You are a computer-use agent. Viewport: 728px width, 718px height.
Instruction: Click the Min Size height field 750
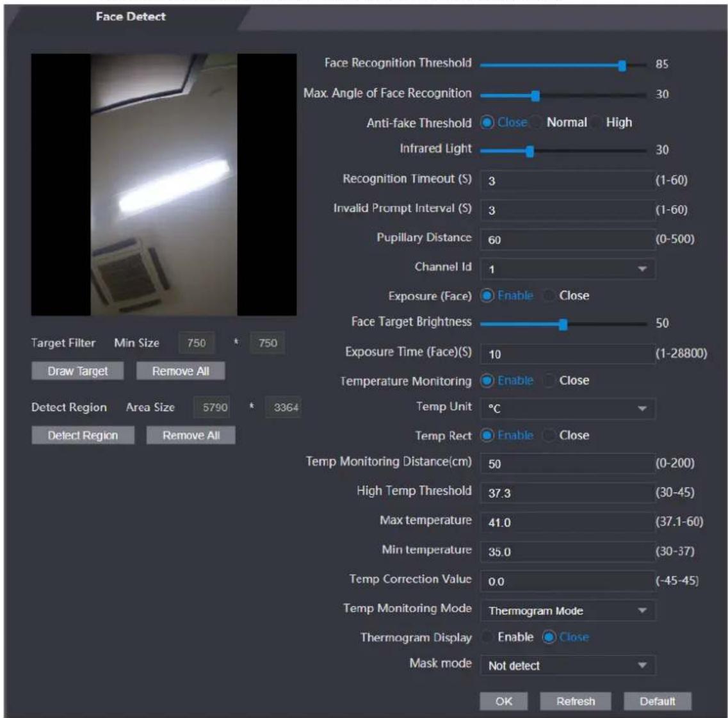tap(268, 343)
